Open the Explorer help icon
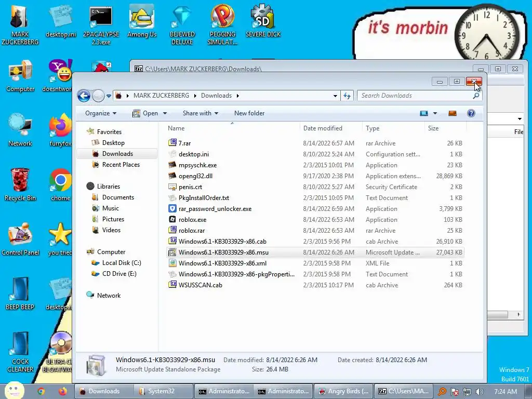 click(471, 113)
